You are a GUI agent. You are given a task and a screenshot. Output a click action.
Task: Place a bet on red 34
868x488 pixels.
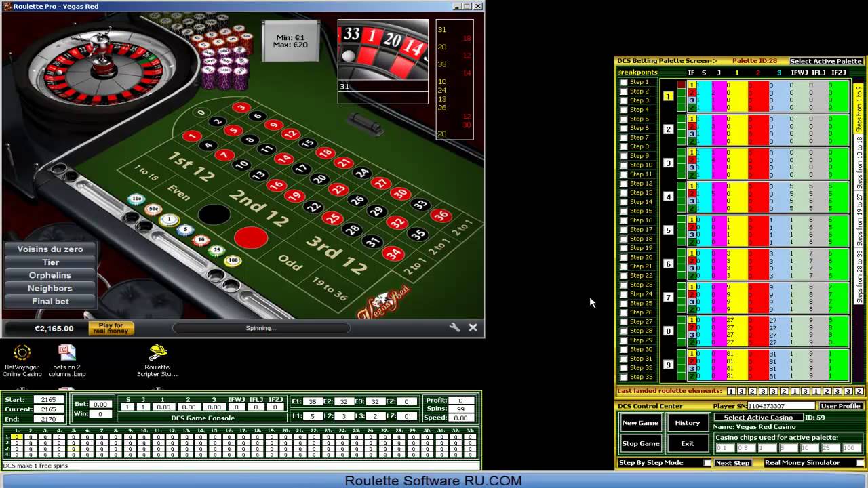pyautogui.click(x=393, y=254)
